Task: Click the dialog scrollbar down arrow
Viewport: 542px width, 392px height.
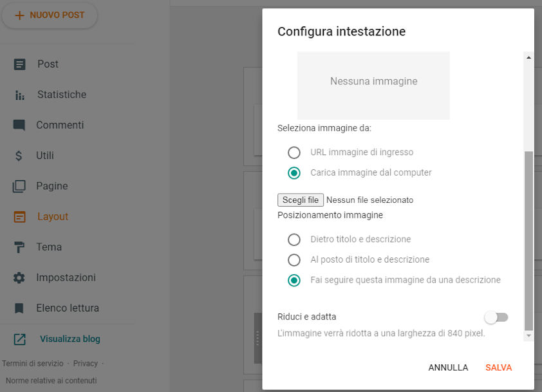Action: pos(528,335)
